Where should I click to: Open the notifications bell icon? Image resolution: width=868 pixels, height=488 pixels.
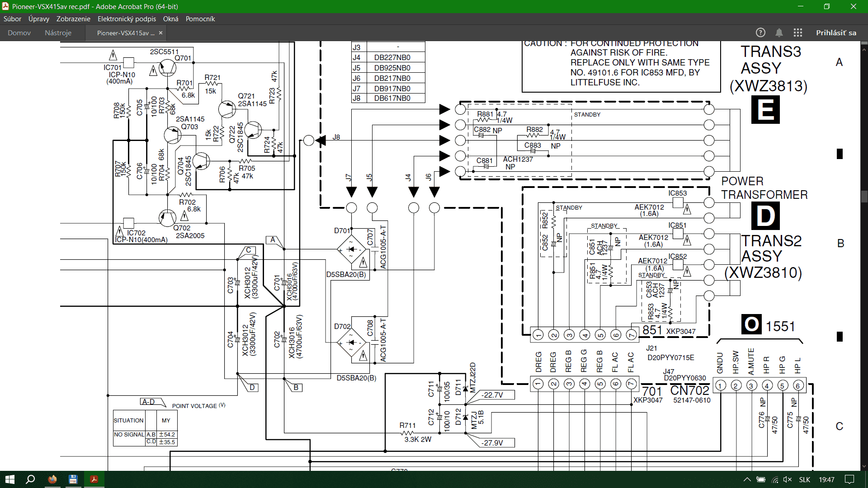tap(779, 33)
